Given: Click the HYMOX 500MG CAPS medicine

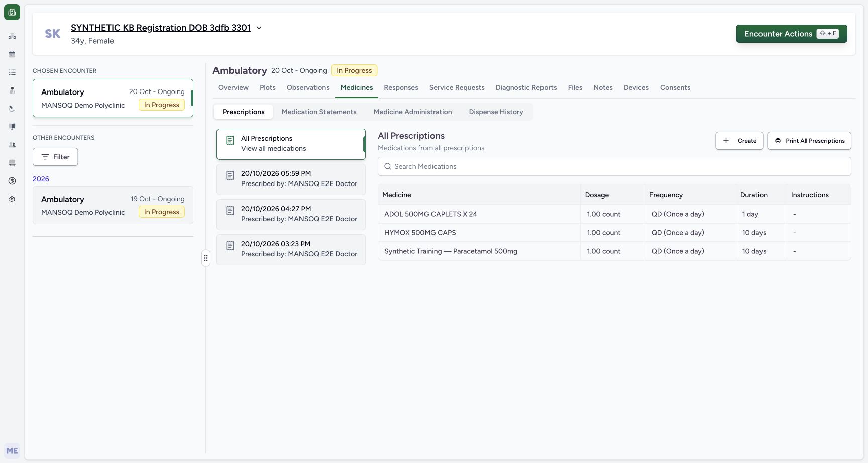Looking at the screenshot, I should point(420,233).
